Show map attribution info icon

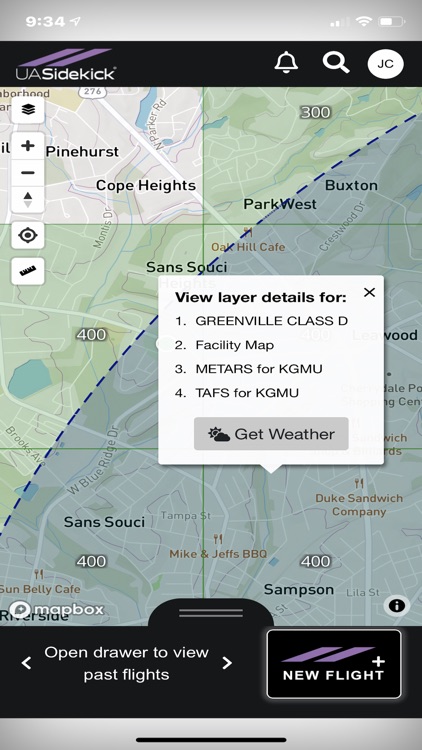point(397,606)
